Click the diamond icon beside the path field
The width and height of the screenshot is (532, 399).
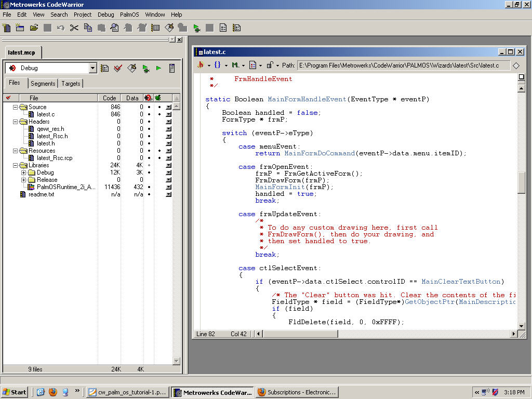click(516, 65)
